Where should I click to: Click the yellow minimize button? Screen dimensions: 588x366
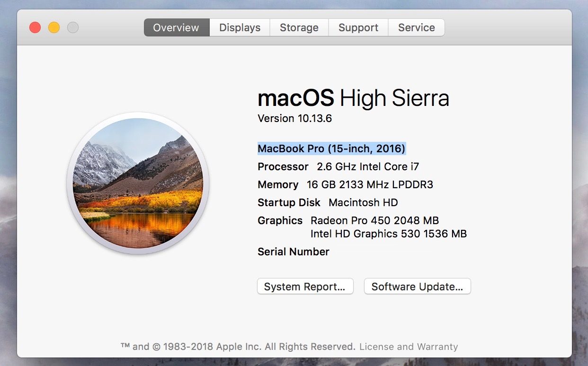53,27
